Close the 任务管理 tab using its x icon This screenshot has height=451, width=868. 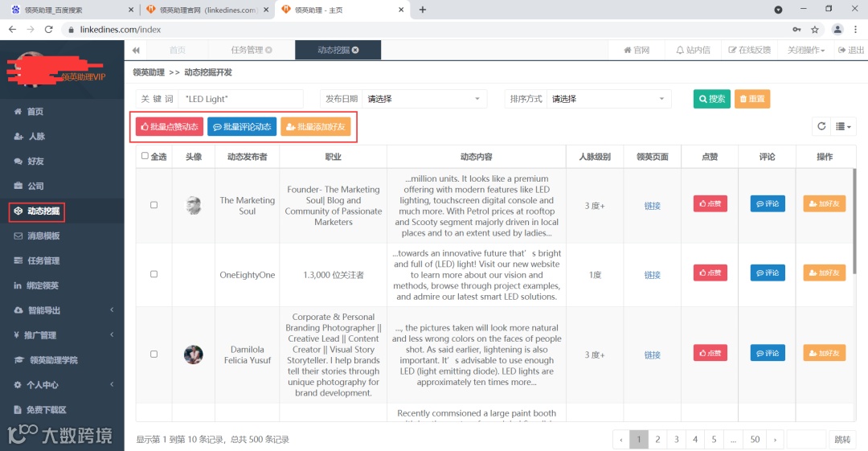click(268, 50)
